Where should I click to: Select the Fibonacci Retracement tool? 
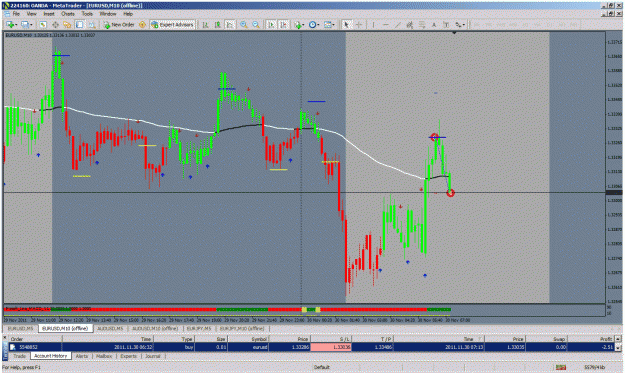[422, 25]
